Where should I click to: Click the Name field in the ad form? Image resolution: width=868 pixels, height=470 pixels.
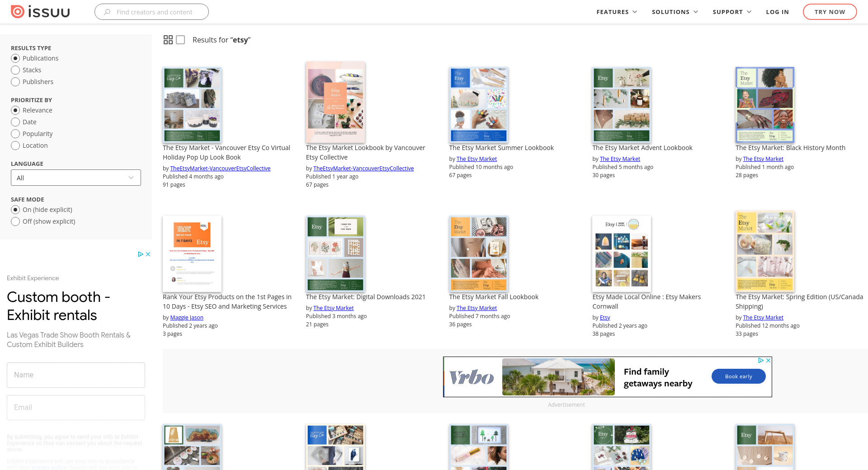coord(76,375)
